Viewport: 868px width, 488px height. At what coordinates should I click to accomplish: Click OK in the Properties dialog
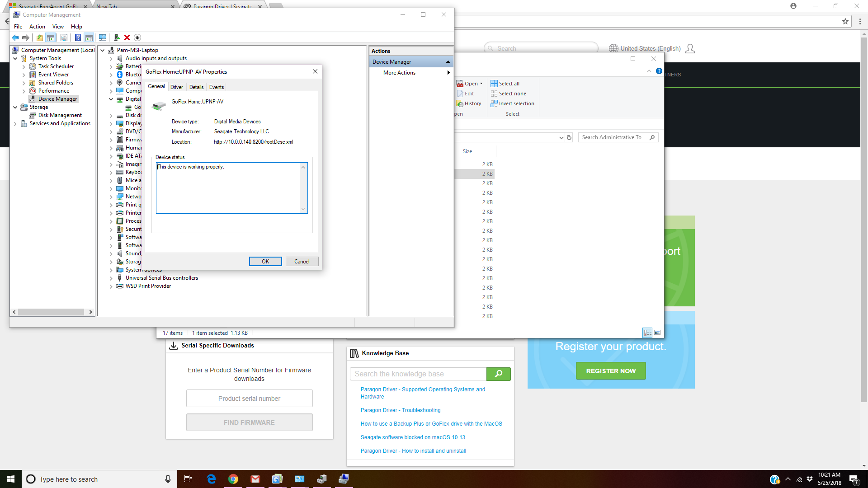(x=265, y=262)
